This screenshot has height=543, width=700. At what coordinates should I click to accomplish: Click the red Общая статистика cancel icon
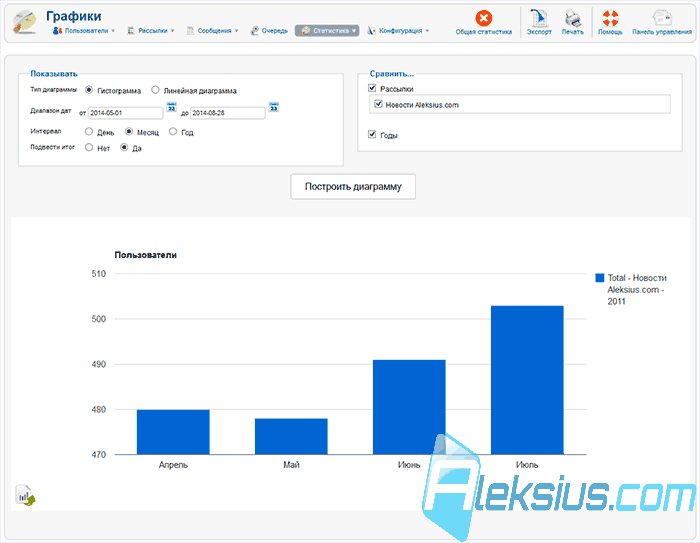coord(483,18)
